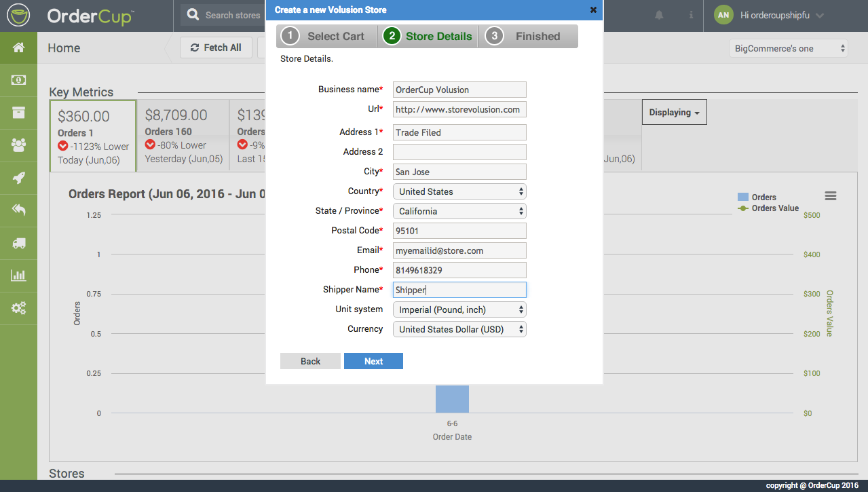Open the settings gears sidebar icon
This screenshot has height=492, width=868.
pos(18,308)
